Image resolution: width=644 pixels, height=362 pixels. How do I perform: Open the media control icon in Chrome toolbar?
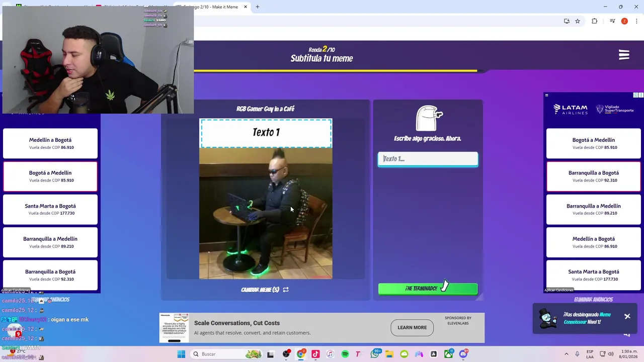point(612,21)
